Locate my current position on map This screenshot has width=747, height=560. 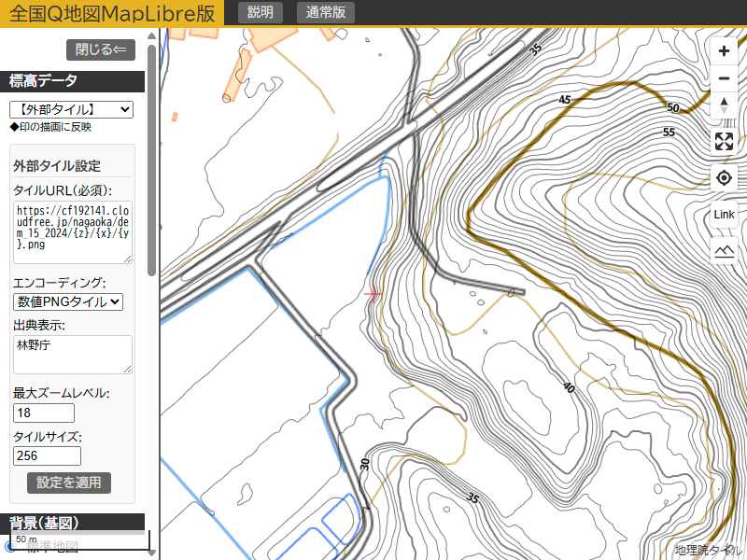[724, 178]
